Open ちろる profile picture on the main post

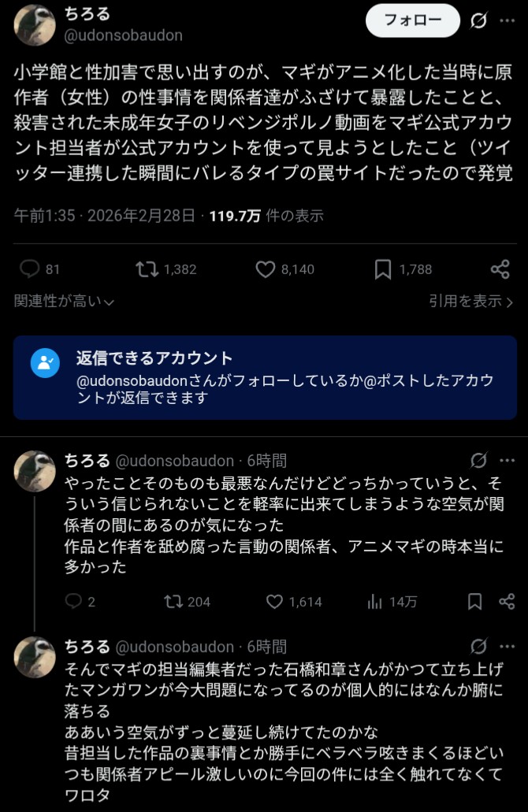coord(35,25)
